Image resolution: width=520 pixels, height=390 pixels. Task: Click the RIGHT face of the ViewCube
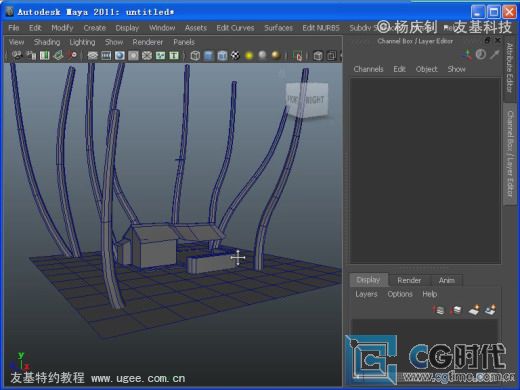315,99
